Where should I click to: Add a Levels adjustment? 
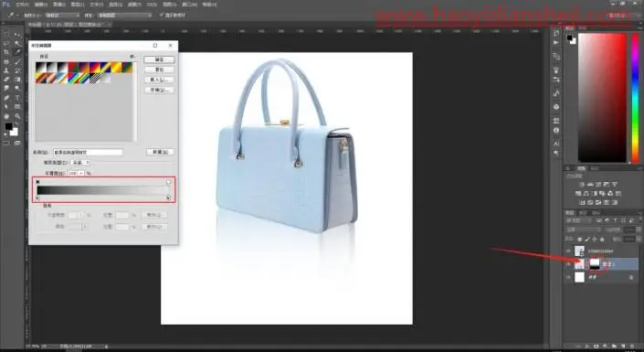(x=590, y=185)
